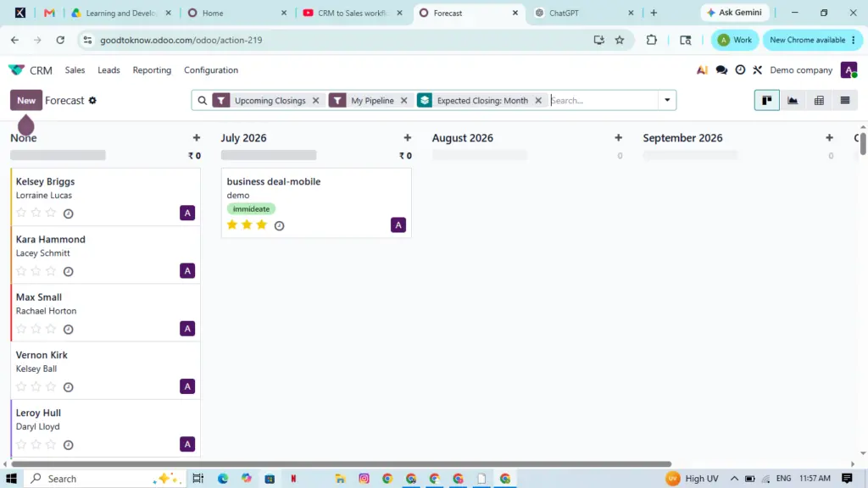Viewport: 868px width, 488px height.
Task: Switch to Pivot table view
Action: 819,100
